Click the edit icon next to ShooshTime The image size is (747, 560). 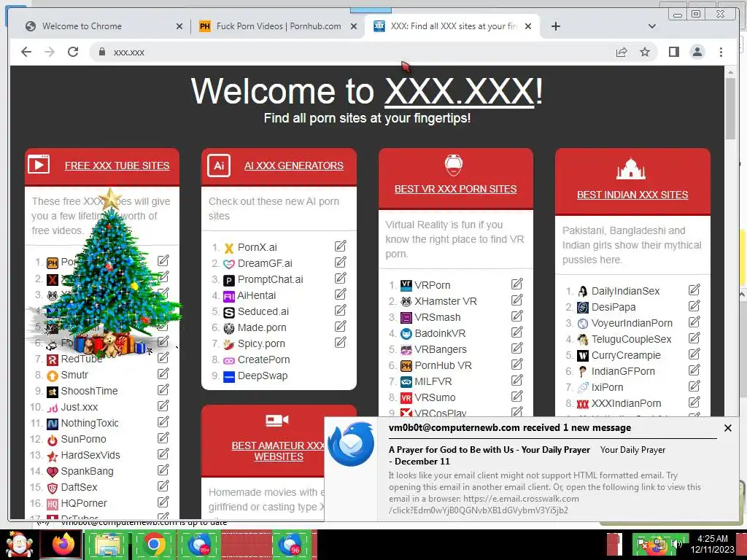pos(163,389)
